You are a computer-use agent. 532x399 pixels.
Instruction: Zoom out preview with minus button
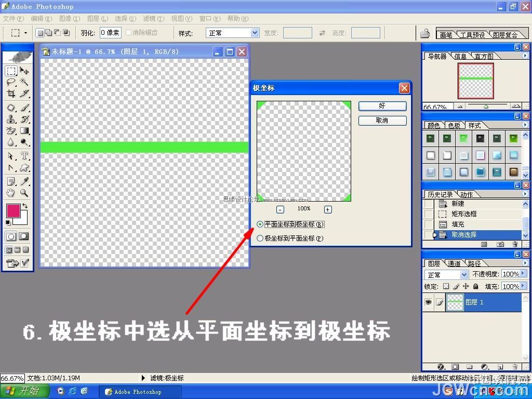(280, 209)
